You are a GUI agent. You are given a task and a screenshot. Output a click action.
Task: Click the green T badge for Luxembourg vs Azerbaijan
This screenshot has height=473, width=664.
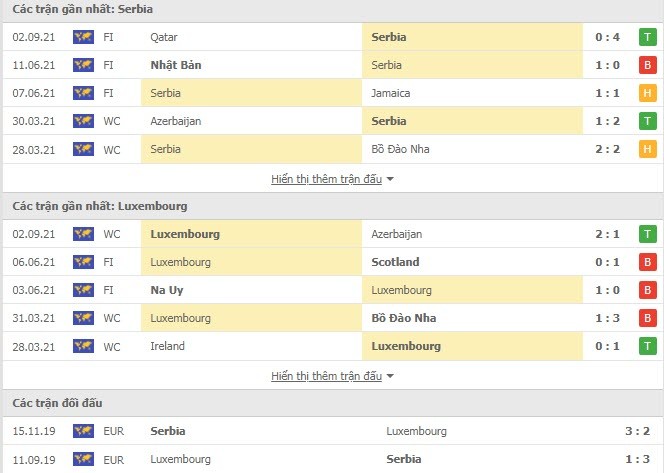647,234
